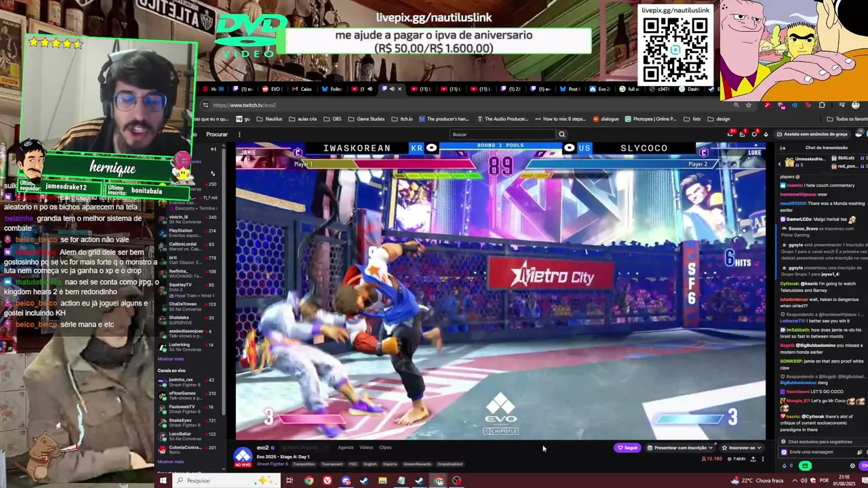Open the Twitch notifications bell icon
The width and height of the screenshot is (868, 488).
pos(742,134)
